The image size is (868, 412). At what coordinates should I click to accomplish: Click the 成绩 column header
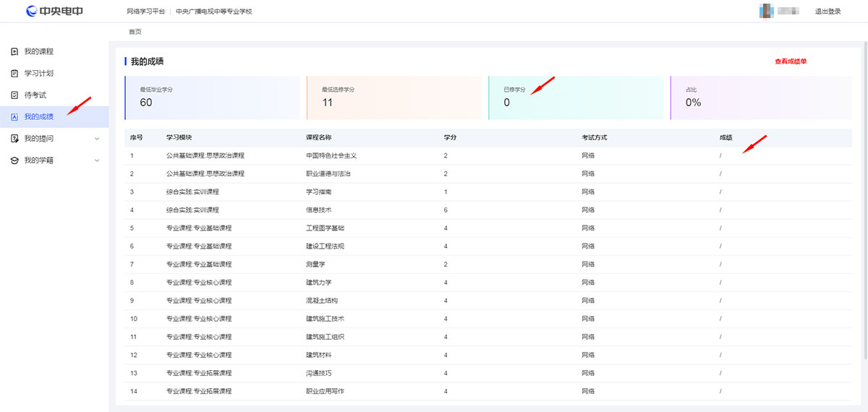[726, 137]
